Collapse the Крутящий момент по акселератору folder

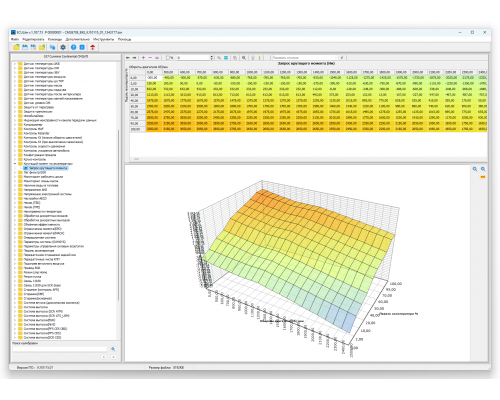(x=15, y=164)
